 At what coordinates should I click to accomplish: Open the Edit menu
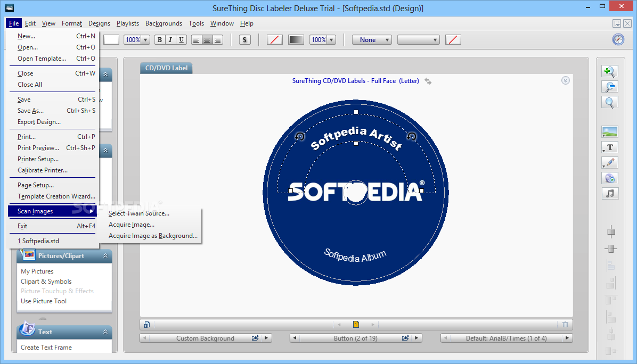(30, 23)
